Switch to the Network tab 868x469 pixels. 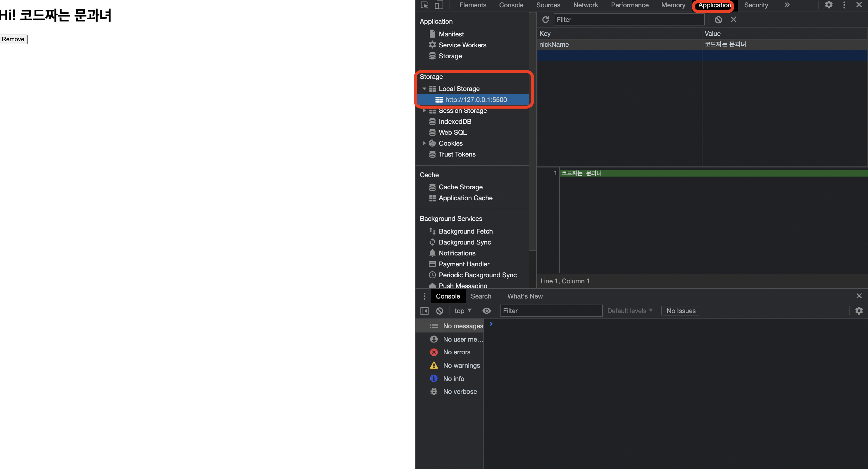(x=585, y=5)
